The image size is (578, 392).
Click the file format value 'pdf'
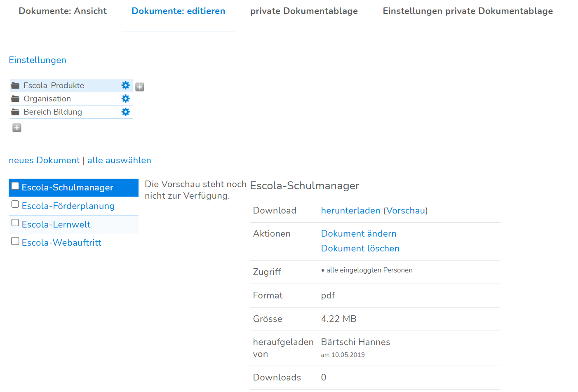tap(328, 296)
